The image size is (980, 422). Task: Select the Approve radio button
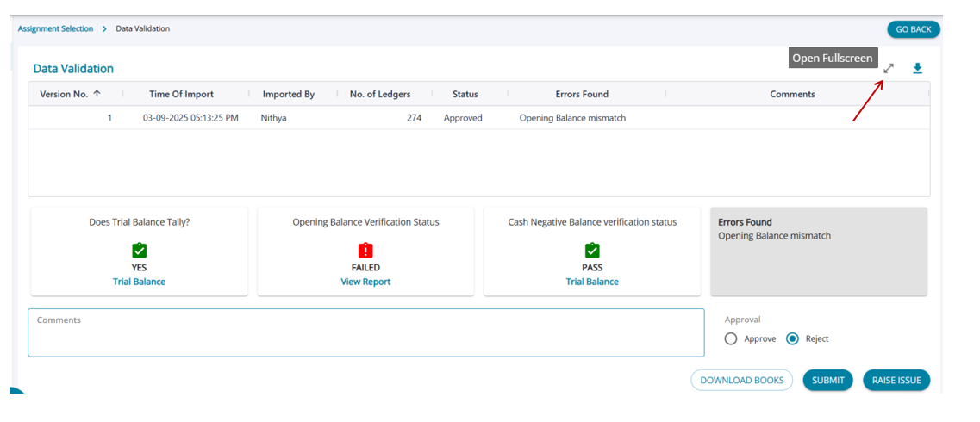[x=731, y=338]
